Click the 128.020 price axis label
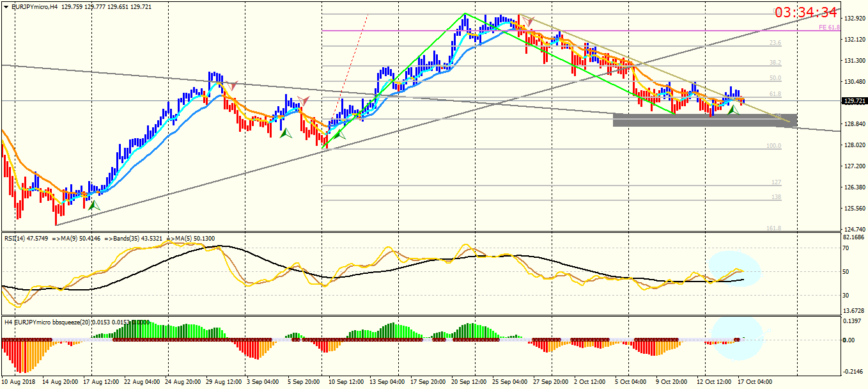Screen dimensions: 868x389 [855, 145]
